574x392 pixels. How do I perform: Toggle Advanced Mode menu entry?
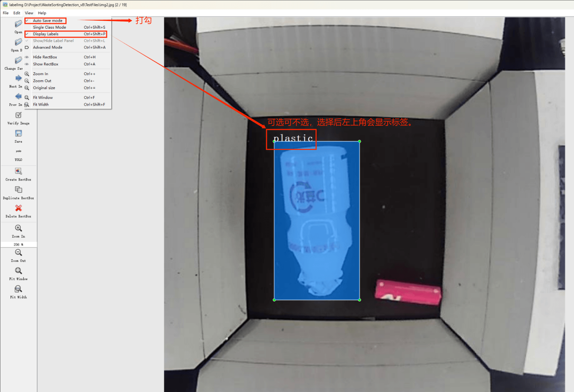(68, 47)
